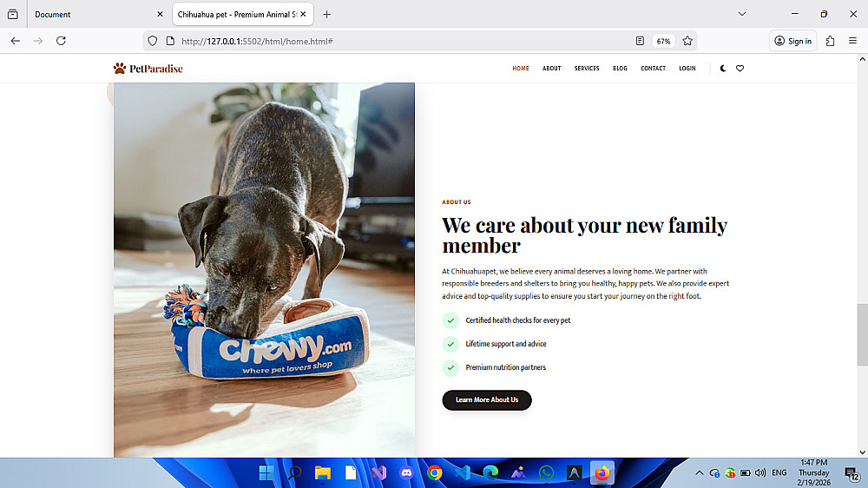Toggle dark mode moon icon
This screenshot has height=488, width=868.
722,68
